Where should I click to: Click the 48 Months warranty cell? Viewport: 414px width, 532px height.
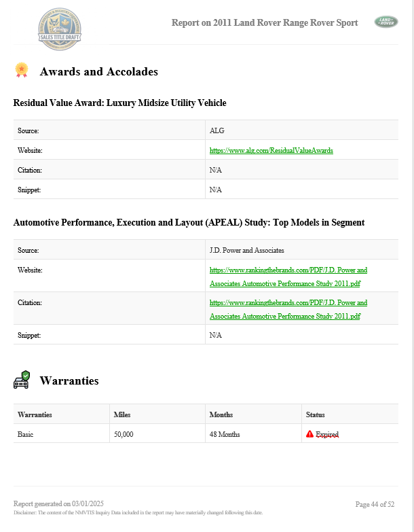click(x=225, y=434)
